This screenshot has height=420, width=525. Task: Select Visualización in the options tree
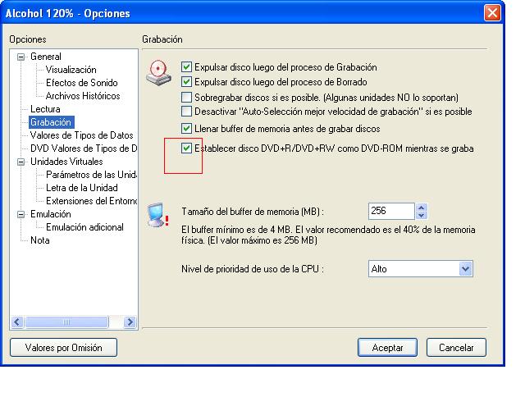[x=71, y=70]
